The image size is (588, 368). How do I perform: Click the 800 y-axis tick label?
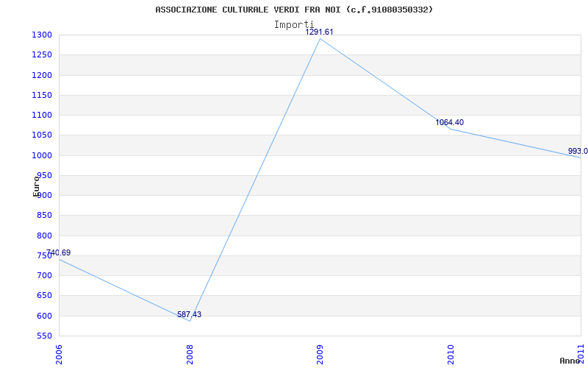pyautogui.click(x=44, y=236)
